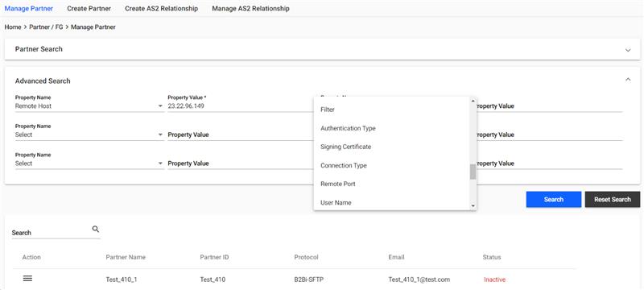Switch to the Create Partner tab
Image resolution: width=644 pixels, height=290 pixels.
tap(89, 8)
